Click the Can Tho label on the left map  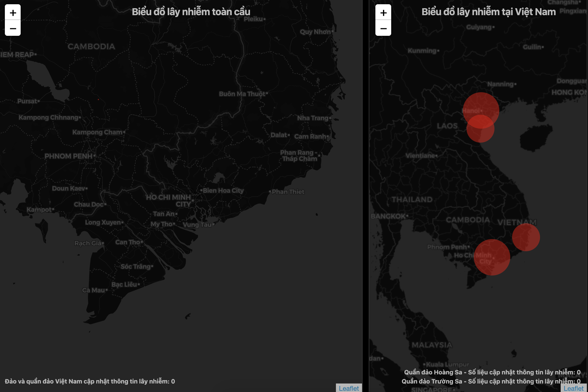click(128, 242)
